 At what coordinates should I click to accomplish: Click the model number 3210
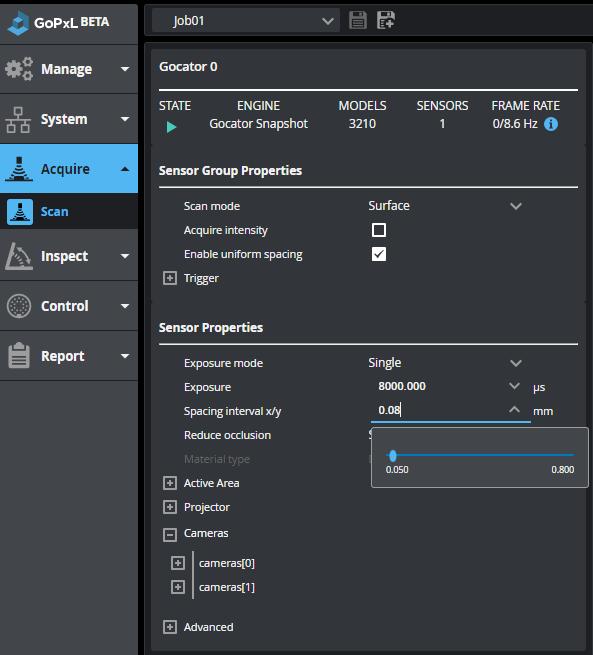click(362, 124)
